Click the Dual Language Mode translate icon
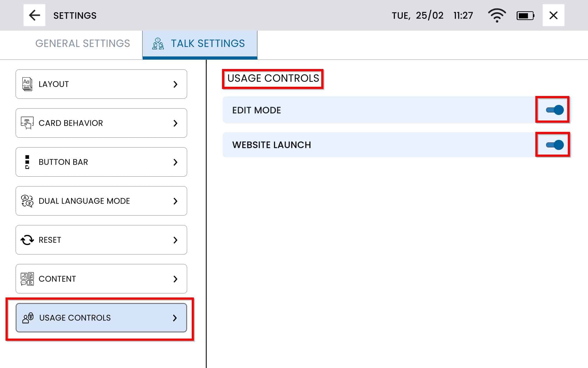 coord(27,201)
